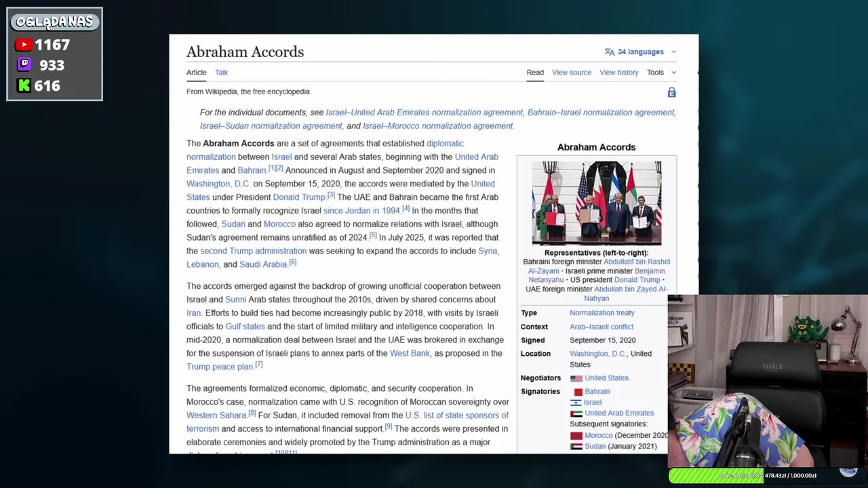868x488 pixels.
Task: Click the streamer webcam overlay
Action: [768, 381]
